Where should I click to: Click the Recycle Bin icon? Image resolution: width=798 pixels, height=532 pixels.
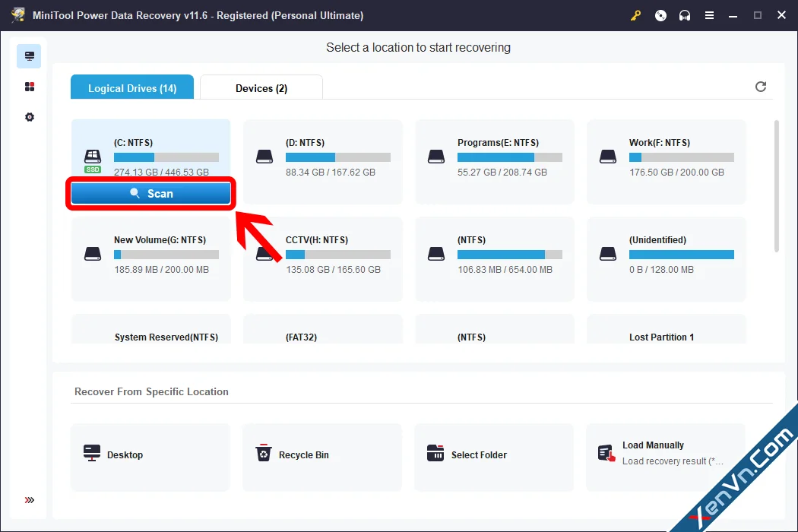coord(264,452)
